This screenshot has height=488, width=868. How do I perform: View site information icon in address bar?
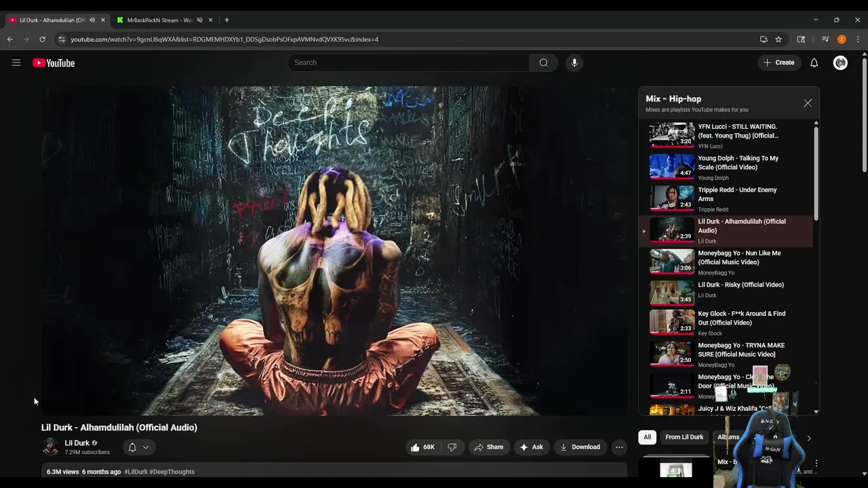point(62,39)
